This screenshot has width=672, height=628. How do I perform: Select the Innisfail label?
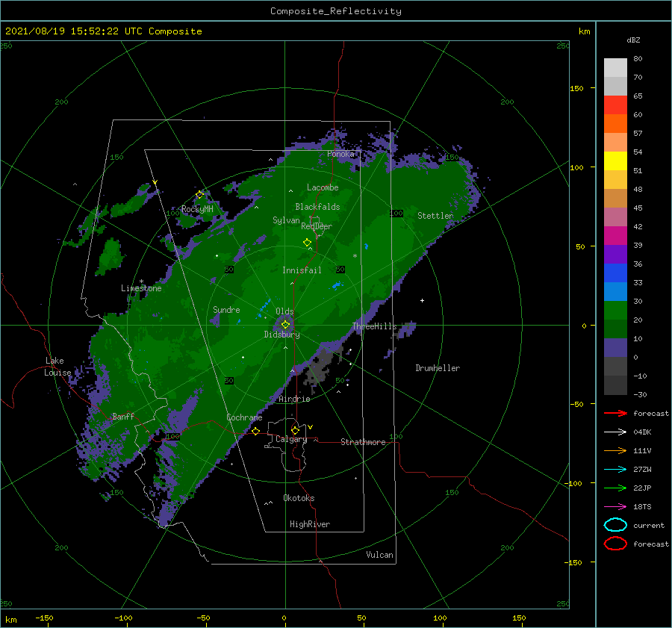click(302, 270)
